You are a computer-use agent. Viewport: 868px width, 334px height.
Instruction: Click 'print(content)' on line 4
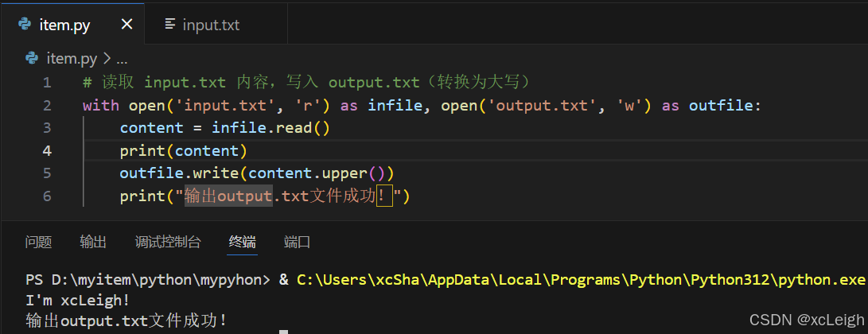tap(184, 151)
